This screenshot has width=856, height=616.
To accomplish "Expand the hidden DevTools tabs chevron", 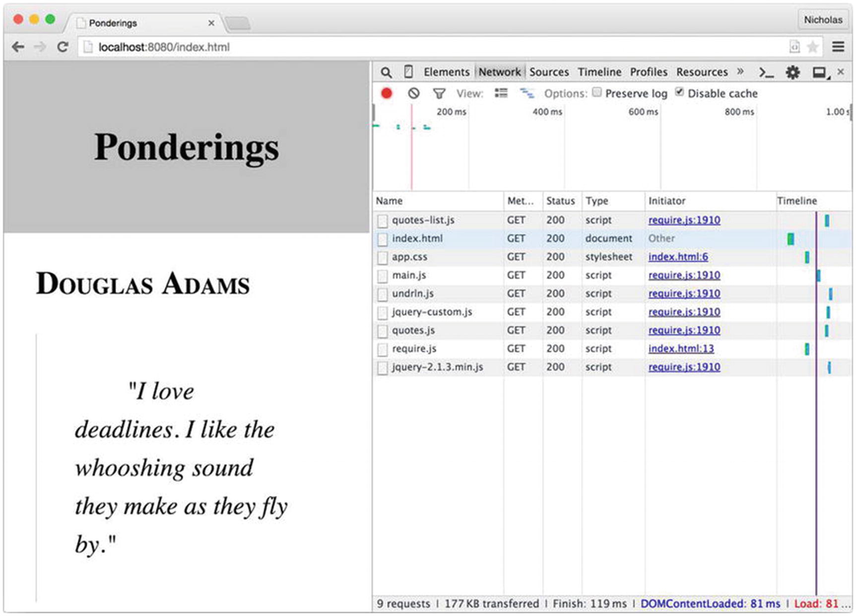I will (740, 71).
